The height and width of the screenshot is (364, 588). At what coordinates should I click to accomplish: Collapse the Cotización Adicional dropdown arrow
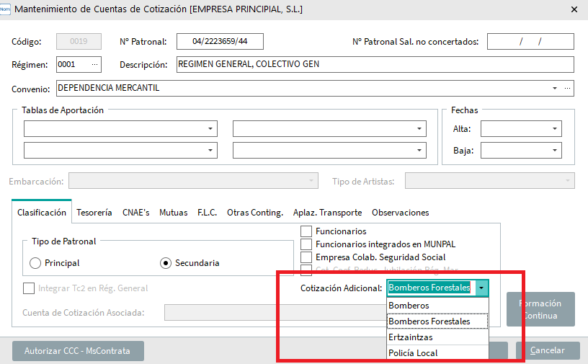(x=481, y=288)
